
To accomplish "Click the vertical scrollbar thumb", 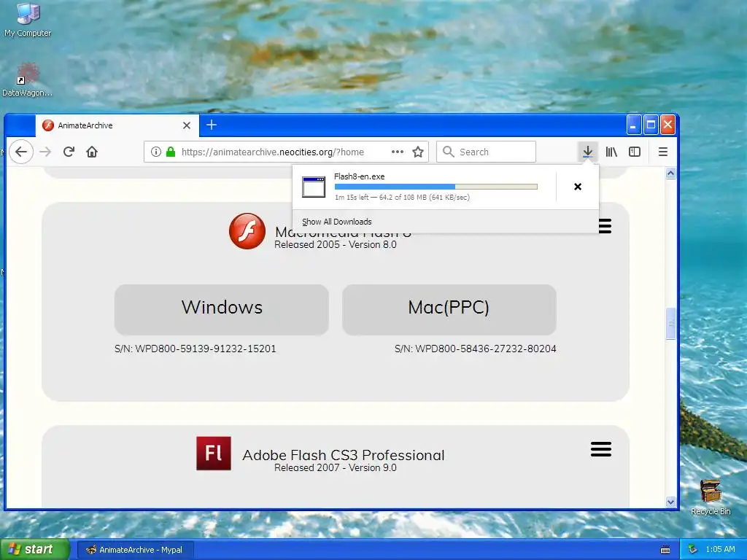I will (671, 324).
